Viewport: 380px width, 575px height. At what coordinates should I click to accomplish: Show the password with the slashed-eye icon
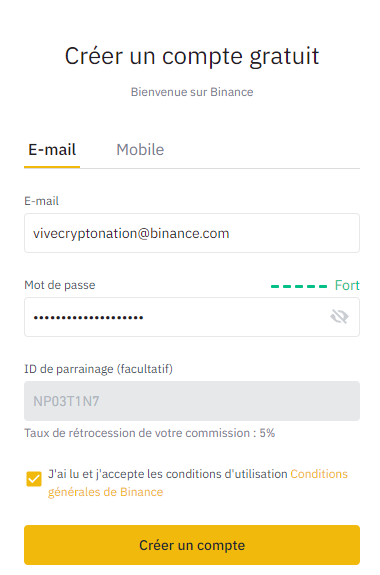(339, 316)
